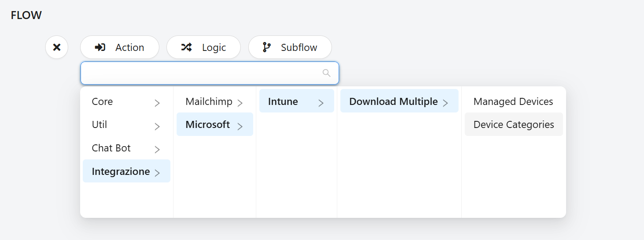Image resolution: width=644 pixels, height=240 pixels.
Task: Expand the chevron next to Util
Action: click(x=157, y=127)
